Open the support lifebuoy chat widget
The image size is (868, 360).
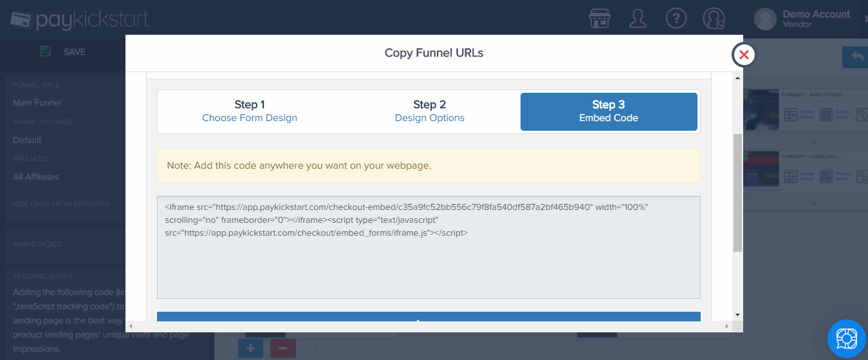point(846,338)
